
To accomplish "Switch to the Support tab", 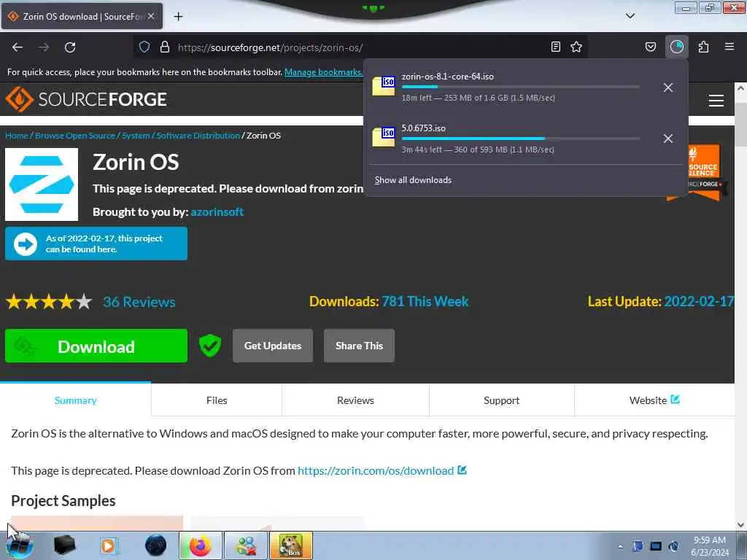I will (x=502, y=400).
